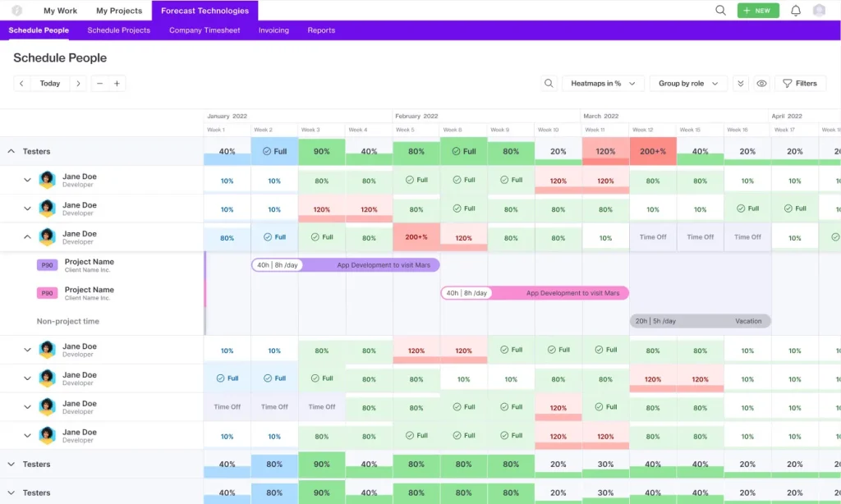Expand the first Jane Doe row
Screen dimensions: 841x504
[27, 181]
